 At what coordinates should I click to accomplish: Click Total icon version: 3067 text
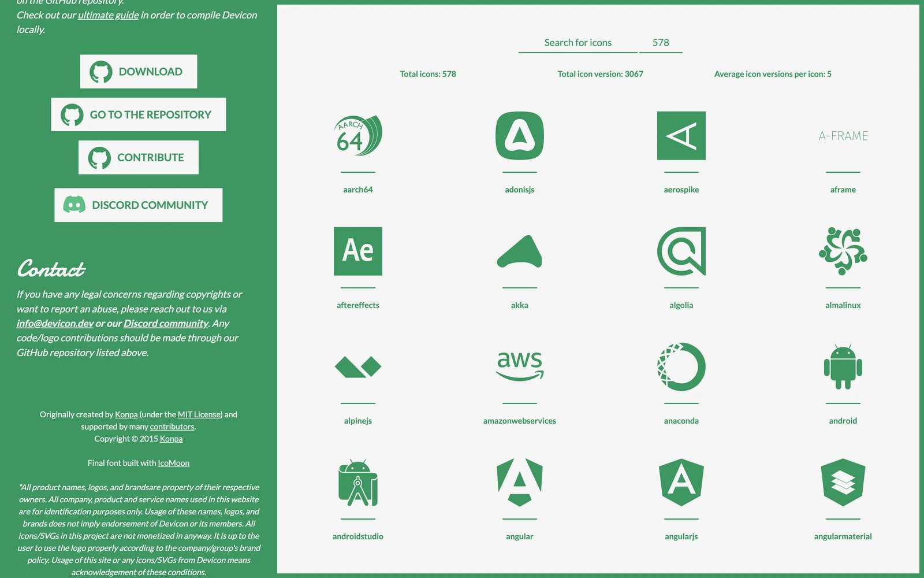[x=601, y=74]
